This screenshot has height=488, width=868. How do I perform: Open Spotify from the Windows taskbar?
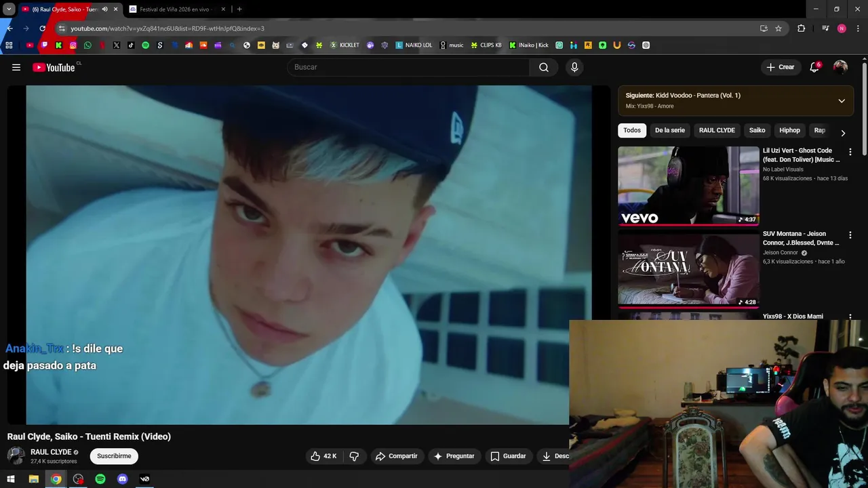(100, 479)
